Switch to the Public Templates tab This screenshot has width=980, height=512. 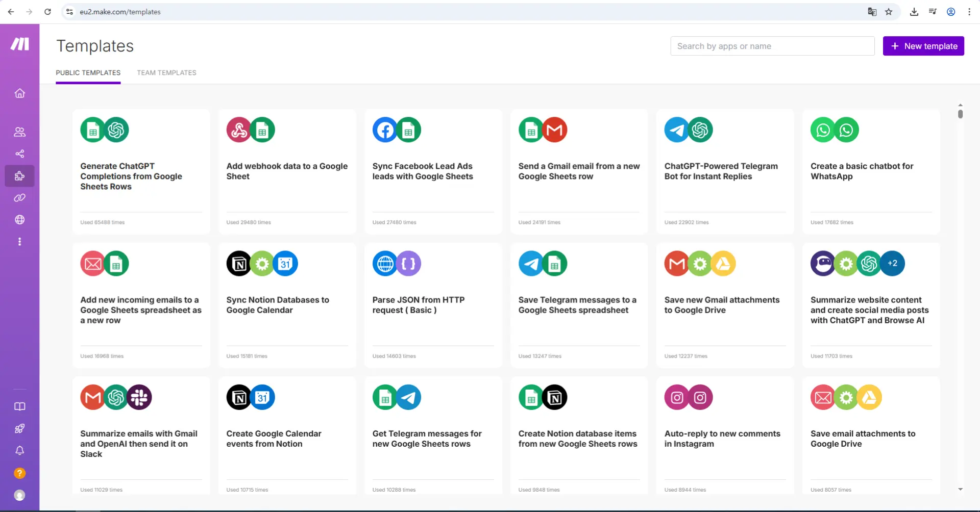point(88,73)
